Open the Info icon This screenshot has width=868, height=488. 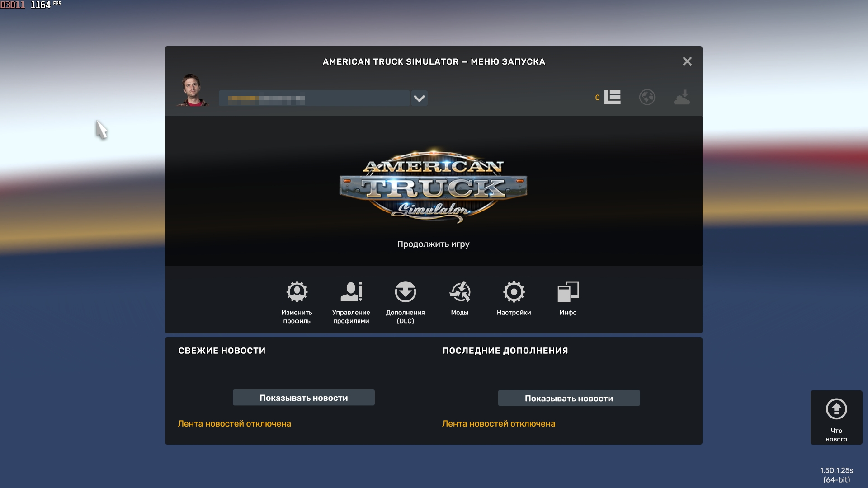tap(568, 292)
